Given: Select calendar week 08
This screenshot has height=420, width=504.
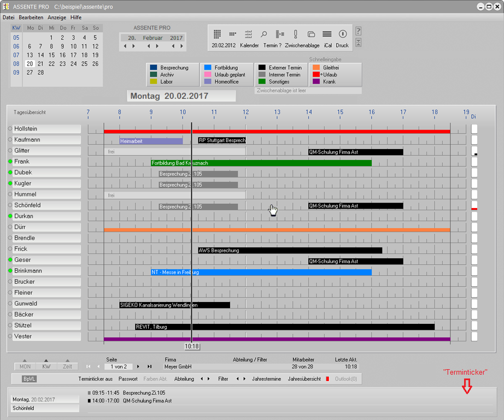Looking at the screenshot, I should point(16,64).
